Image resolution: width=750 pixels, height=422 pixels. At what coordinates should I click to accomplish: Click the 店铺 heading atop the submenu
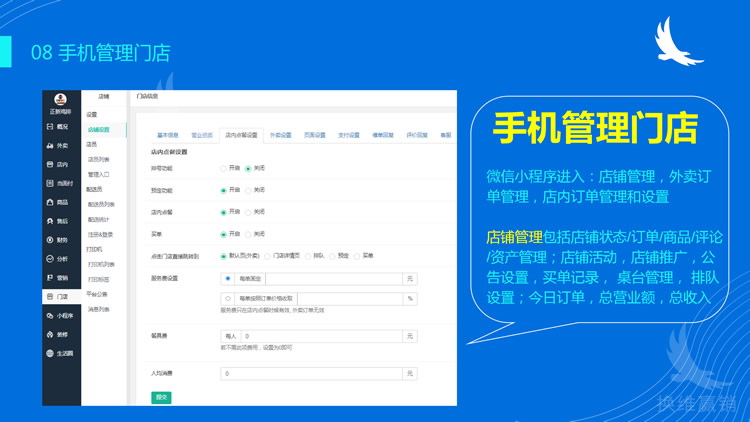coord(104,97)
